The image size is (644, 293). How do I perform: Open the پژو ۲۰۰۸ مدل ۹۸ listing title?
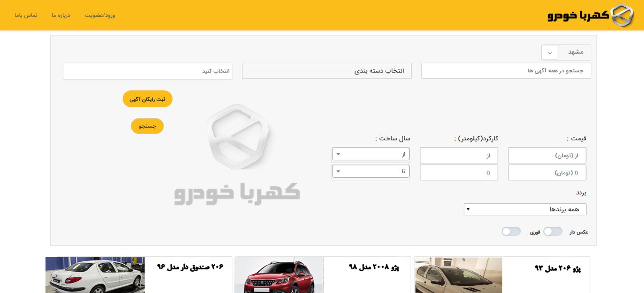click(374, 267)
